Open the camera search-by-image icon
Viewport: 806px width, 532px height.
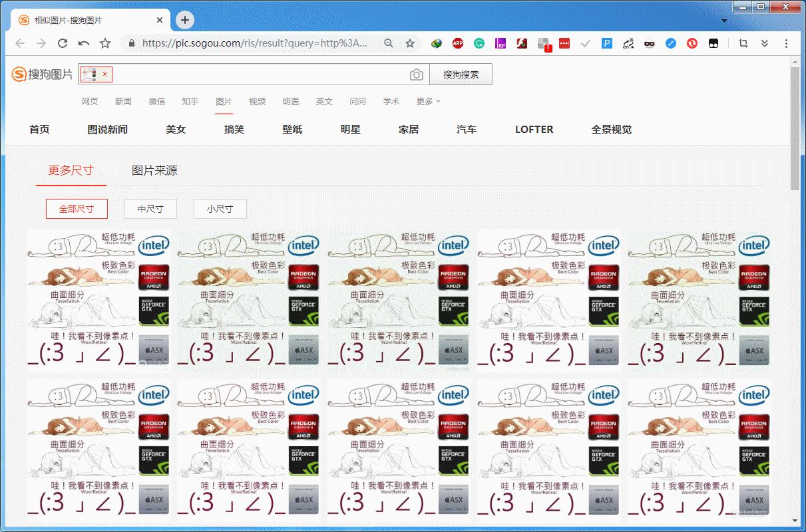[417, 74]
